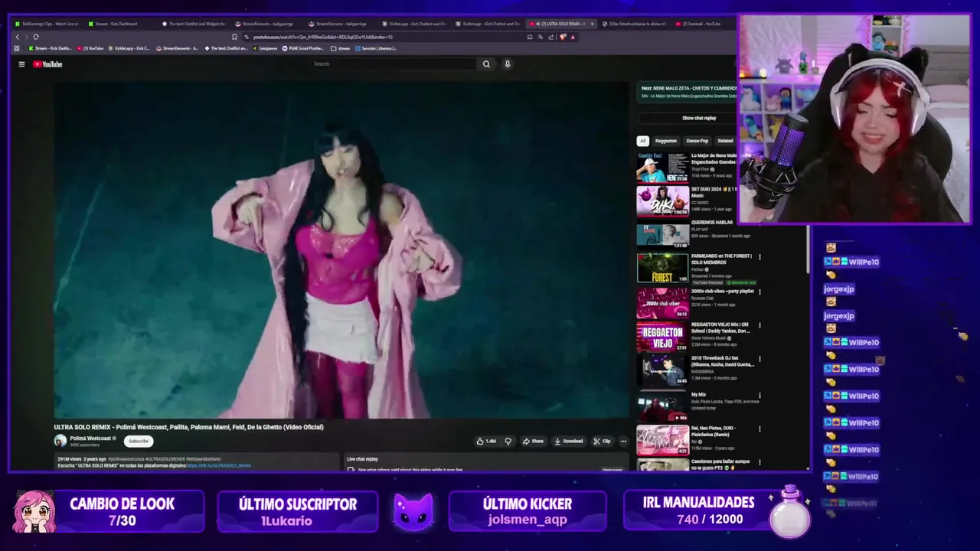Open Rei, Neo Pistea, DUKI Pininfarina thumbnail
Viewport: 980px width, 551px height.
point(663,440)
